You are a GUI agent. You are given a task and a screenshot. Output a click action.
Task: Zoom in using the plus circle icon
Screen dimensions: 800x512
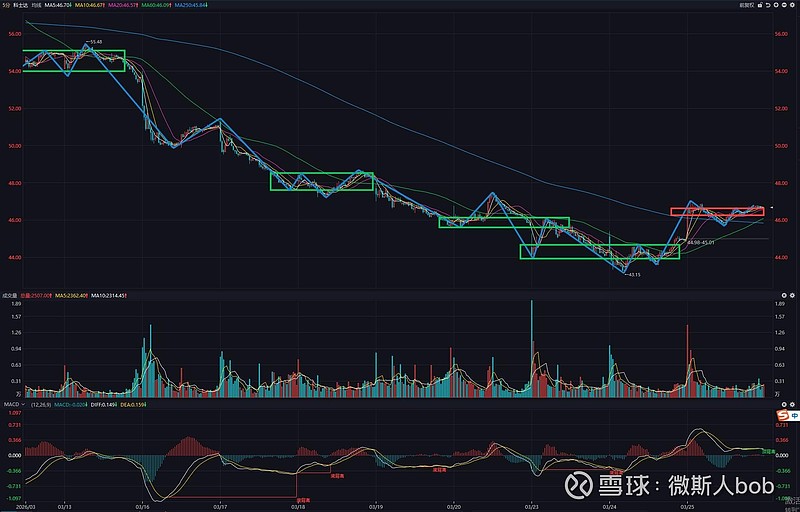(776, 5)
